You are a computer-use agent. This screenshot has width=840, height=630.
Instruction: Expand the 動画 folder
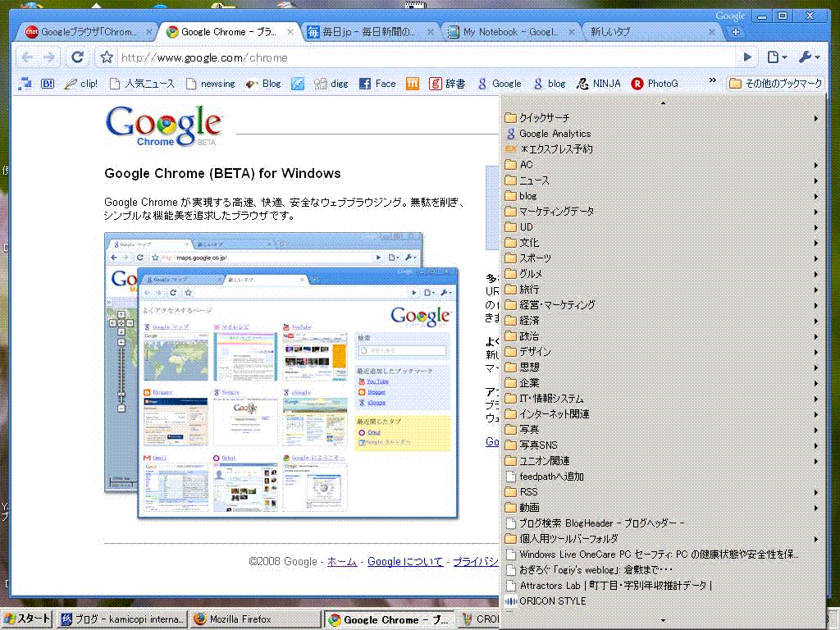[x=662, y=507]
